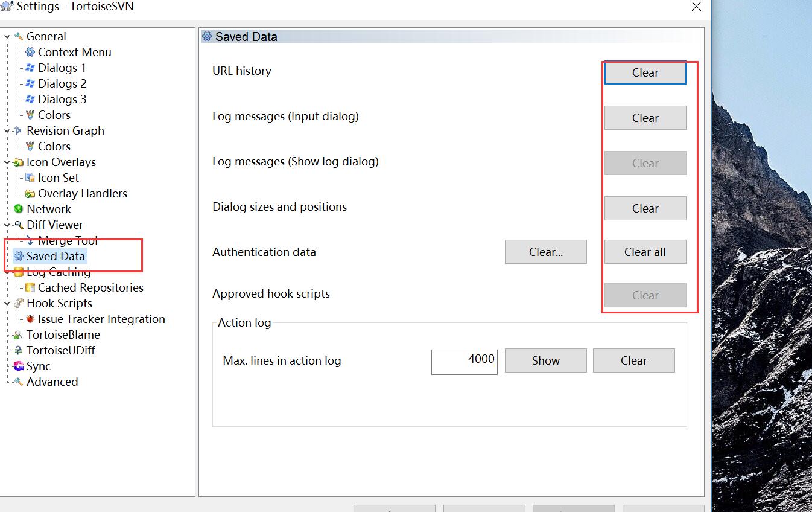Collapse the General tree node
This screenshot has height=512, width=812.
click(7, 37)
